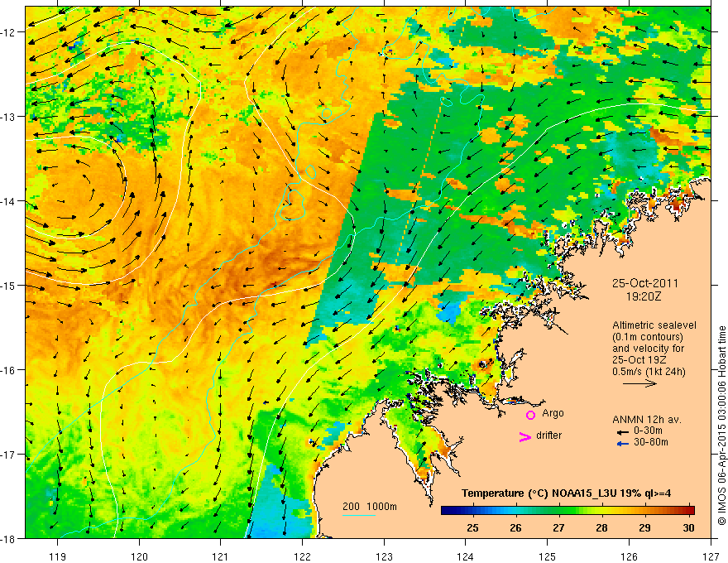This screenshot has width=728, height=563.
Task: Click latitude axis label -16
Action: (x=8, y=370)
